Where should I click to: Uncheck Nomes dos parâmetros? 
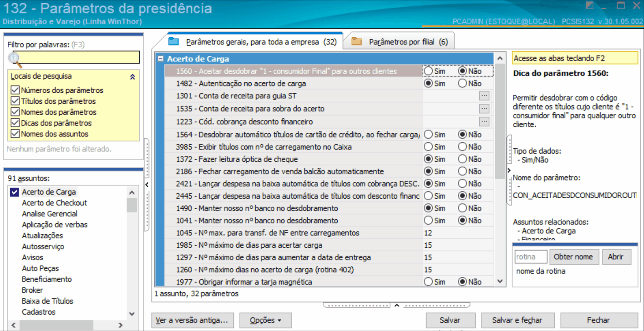tap(15, 112)
